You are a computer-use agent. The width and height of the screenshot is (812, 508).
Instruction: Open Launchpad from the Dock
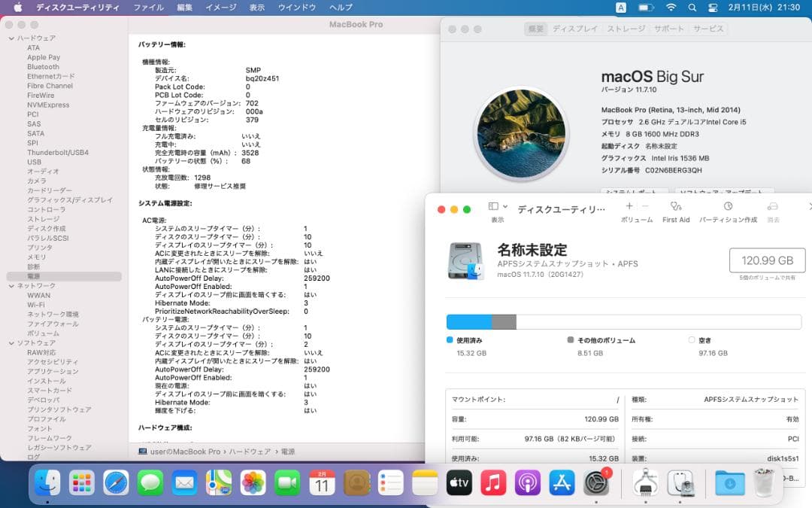(x=82, y=482)
